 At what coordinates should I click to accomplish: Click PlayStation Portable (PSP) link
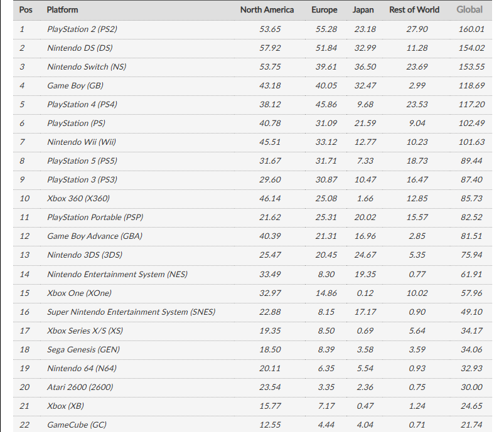[95, 217]
